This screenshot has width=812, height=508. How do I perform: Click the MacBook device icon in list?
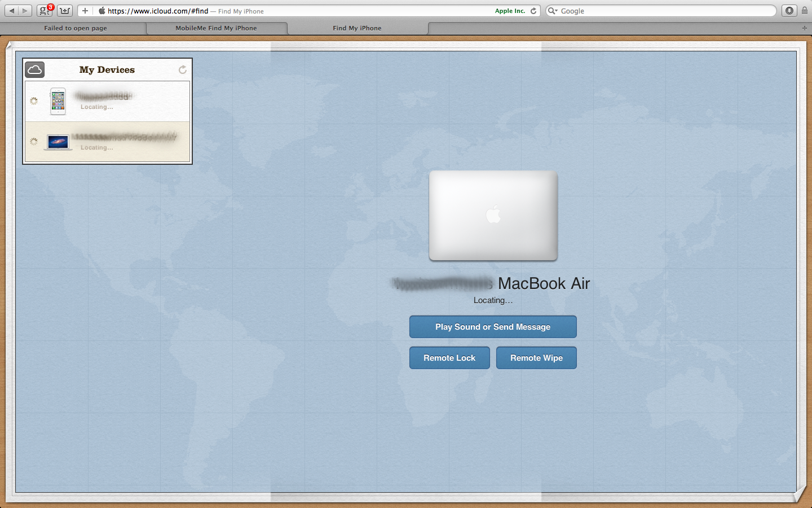pyautogui.click(x=58, y=142)
